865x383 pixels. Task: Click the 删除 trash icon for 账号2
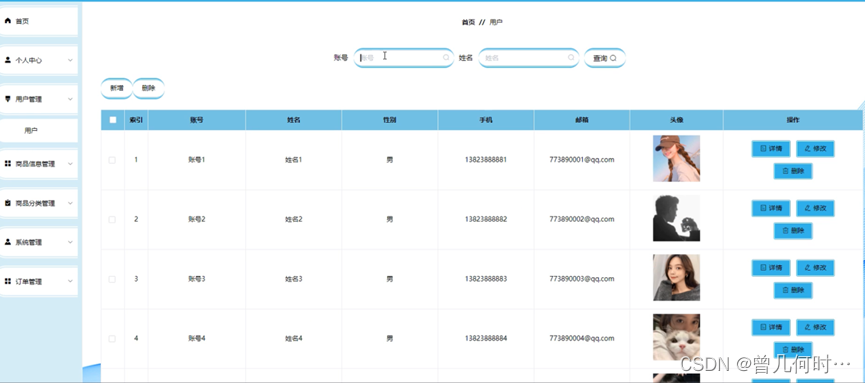785,231
